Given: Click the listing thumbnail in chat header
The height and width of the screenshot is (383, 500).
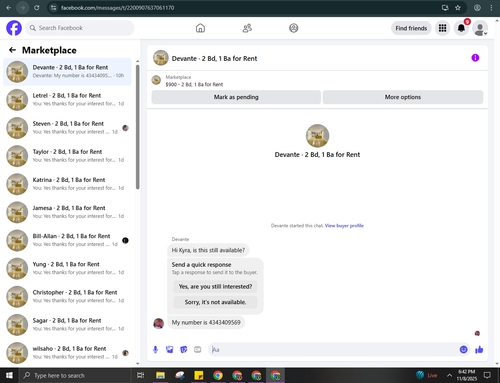Looking at the screenshot, I should [161, 58].
